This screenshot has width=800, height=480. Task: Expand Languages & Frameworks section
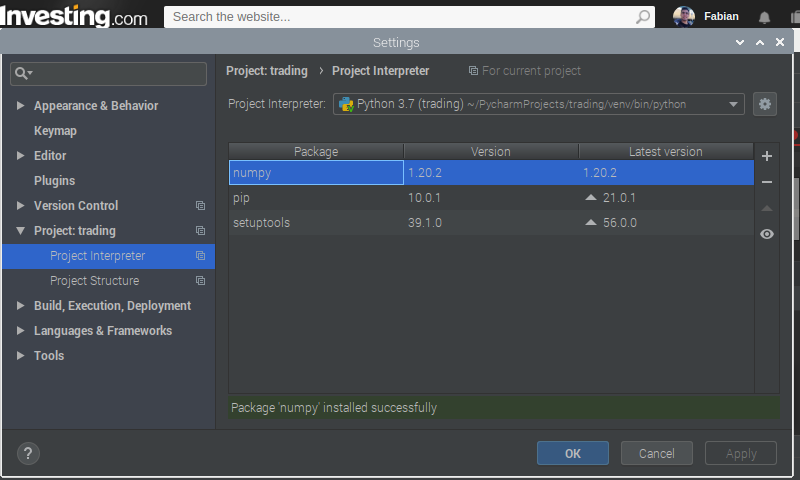coord(20,331)
